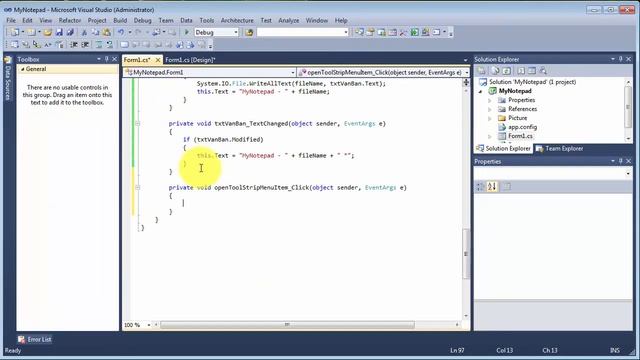This screenshot has height=360, width=640.
Task: Click the View Code icon in Solution Explorer
Action: 521,71
